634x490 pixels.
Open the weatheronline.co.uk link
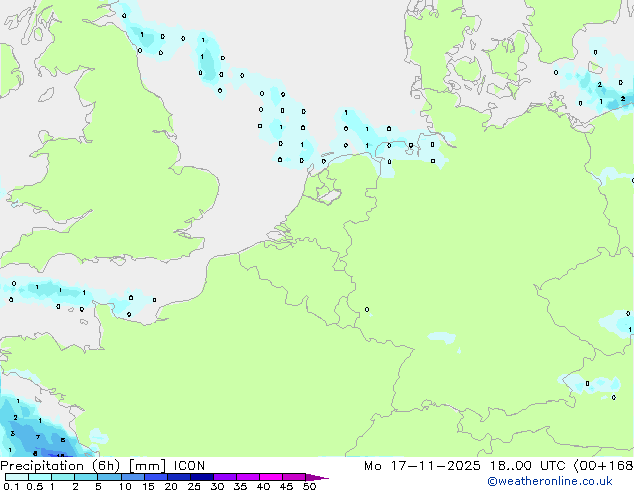(550, 481)
